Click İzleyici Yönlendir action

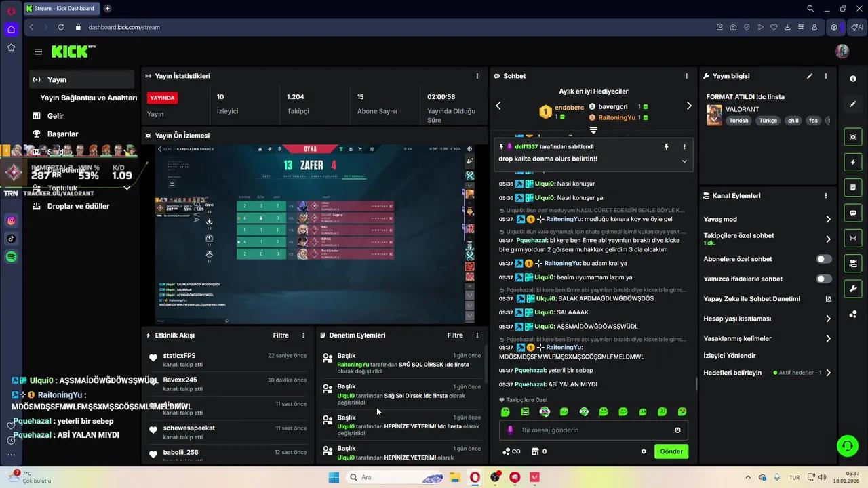click(730, 355)
